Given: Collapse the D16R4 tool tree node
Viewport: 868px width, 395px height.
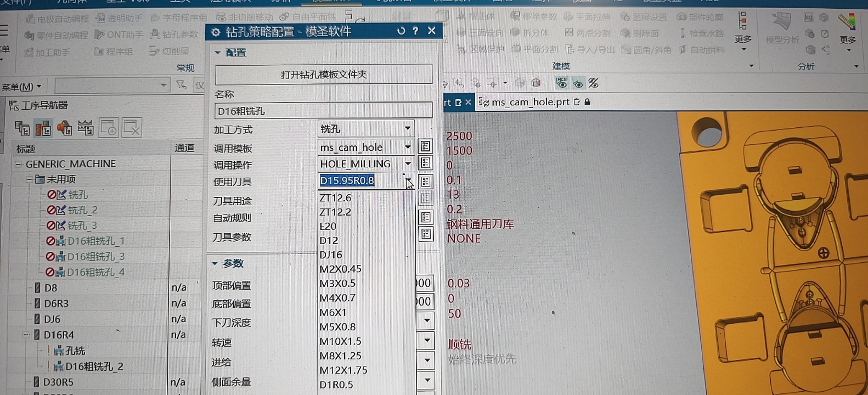Looking at the screenshot, I should pos(26,335).
